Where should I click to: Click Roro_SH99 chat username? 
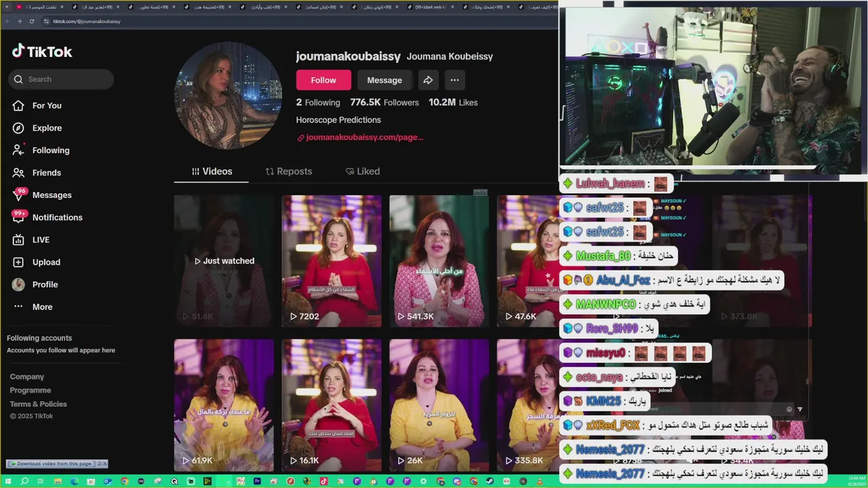coord(612,329)
